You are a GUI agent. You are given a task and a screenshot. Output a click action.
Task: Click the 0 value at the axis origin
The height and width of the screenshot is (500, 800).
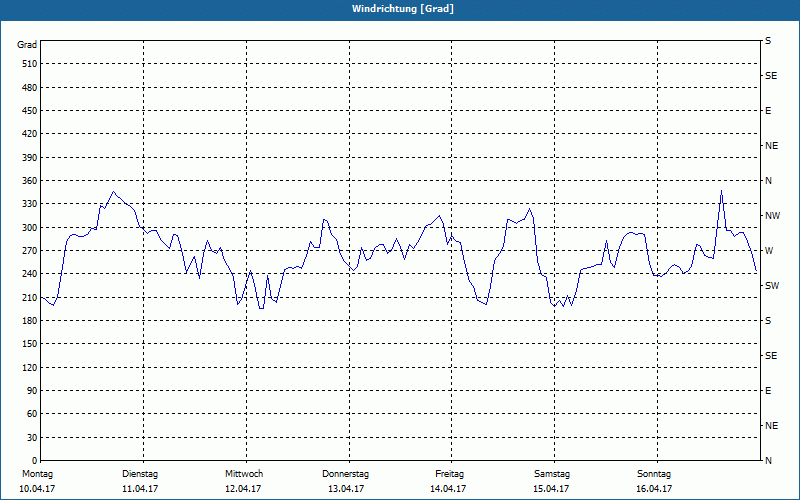point(35,461)
